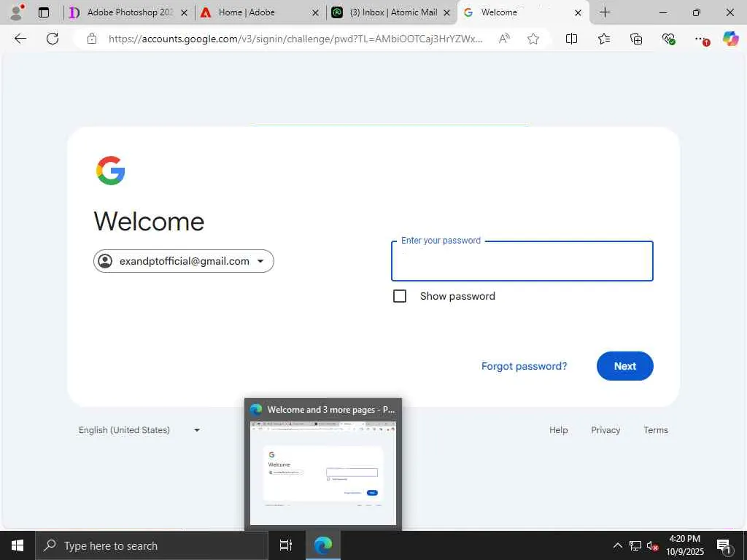Click the browser address bar URL

[x=295, y=39]
